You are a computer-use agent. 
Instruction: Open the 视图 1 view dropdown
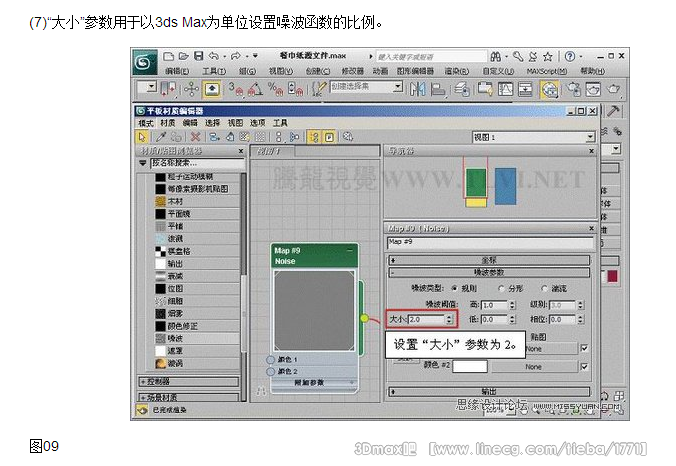coord(590,138)
